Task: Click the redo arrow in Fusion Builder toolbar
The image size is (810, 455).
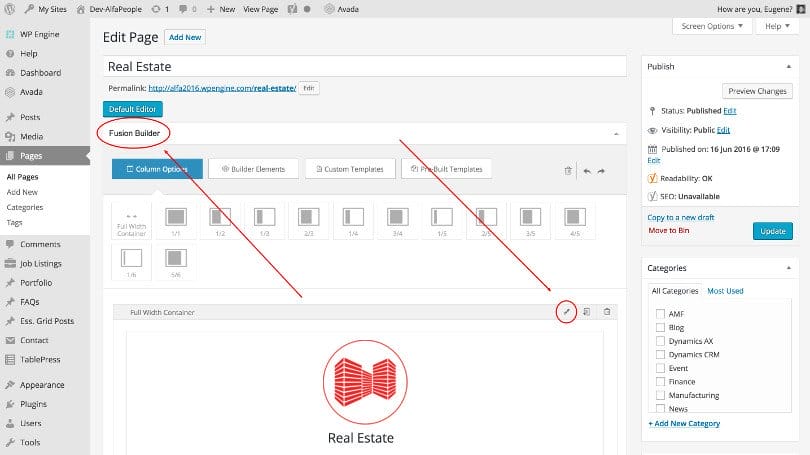Action: click(x=601, y=171)
